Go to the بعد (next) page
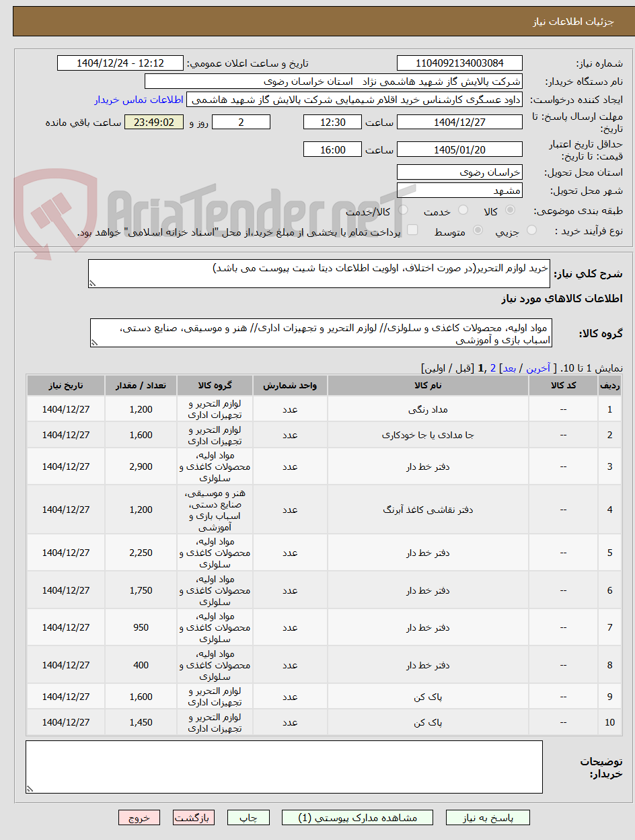Screen dimensions: 635x840 509,368
